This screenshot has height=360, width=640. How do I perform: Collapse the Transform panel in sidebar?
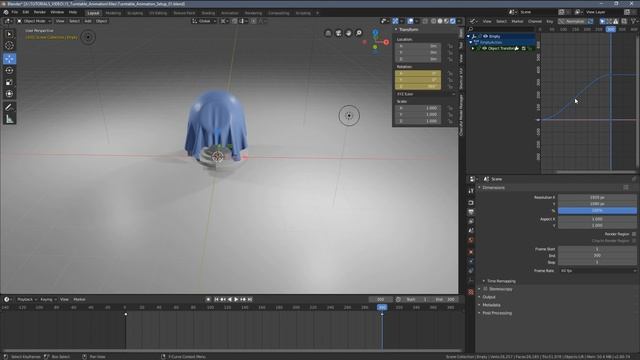pos(408,30)
